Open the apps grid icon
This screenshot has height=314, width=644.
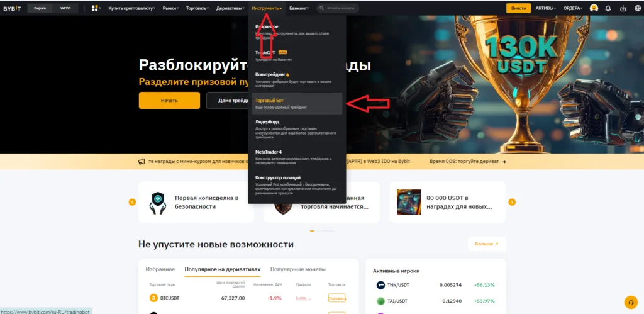click(96, 8)
